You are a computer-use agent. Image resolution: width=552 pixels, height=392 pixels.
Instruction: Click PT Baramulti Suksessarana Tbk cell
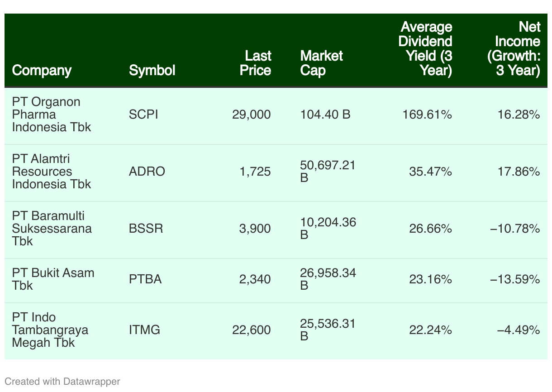(52, 228)
